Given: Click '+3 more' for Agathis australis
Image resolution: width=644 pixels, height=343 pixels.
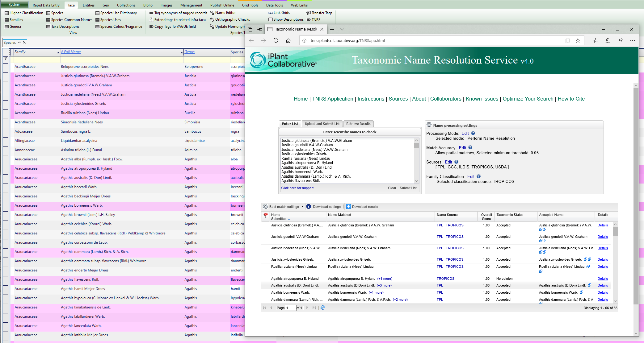Looking at the screenshot, I should coord(384,285).
